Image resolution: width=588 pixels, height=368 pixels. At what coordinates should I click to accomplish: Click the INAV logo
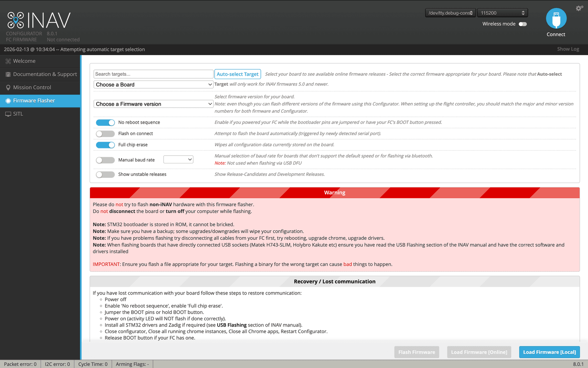[39, 20]
